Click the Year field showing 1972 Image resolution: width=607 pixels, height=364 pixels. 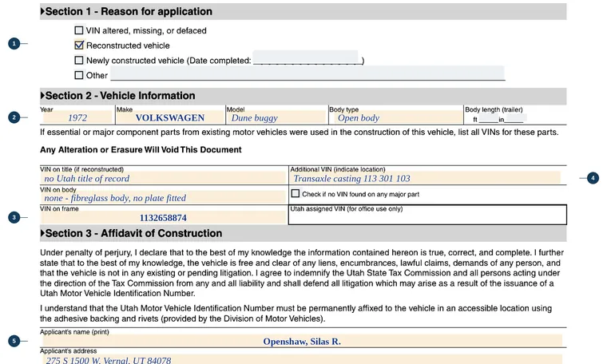[x=77, y=117]
